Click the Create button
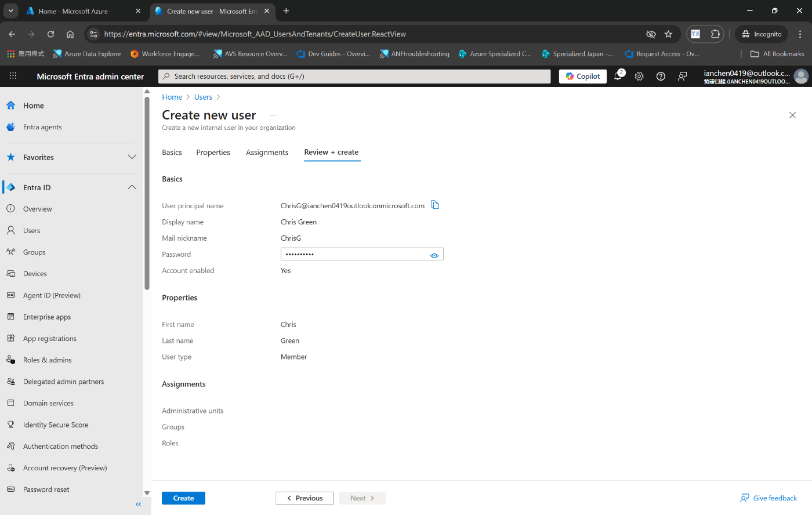This screenshot has height=515, width=812. [x=183, y=498]
